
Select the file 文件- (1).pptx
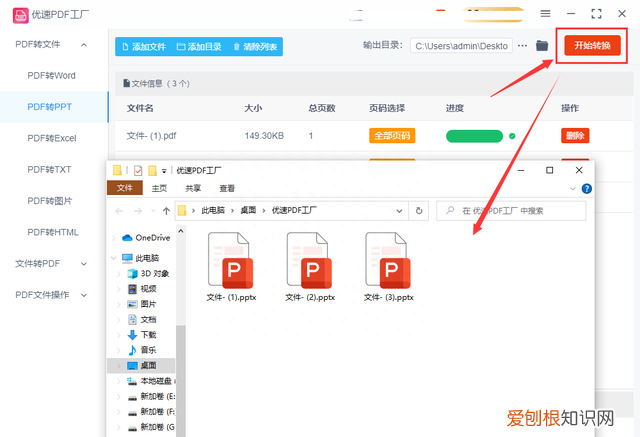(231, 267)
